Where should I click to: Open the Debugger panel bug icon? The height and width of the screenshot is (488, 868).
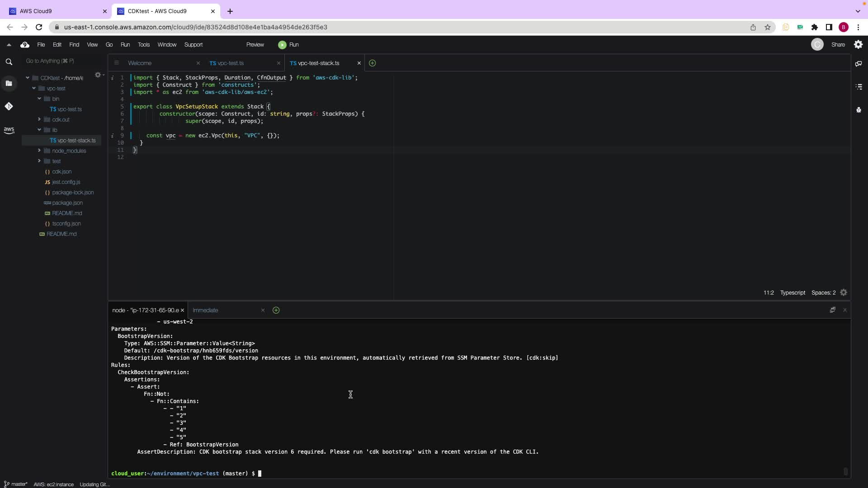click(859, 110)
